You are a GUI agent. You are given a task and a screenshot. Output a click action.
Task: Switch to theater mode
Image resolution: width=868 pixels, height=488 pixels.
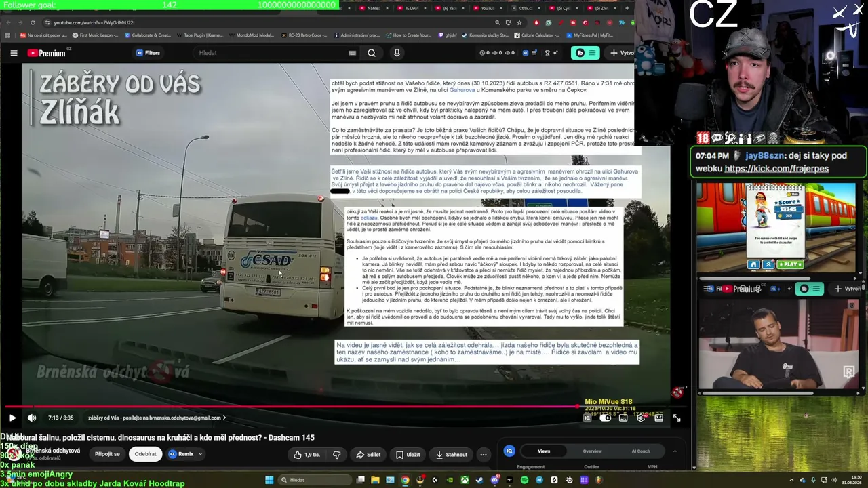tap(658, 418)
